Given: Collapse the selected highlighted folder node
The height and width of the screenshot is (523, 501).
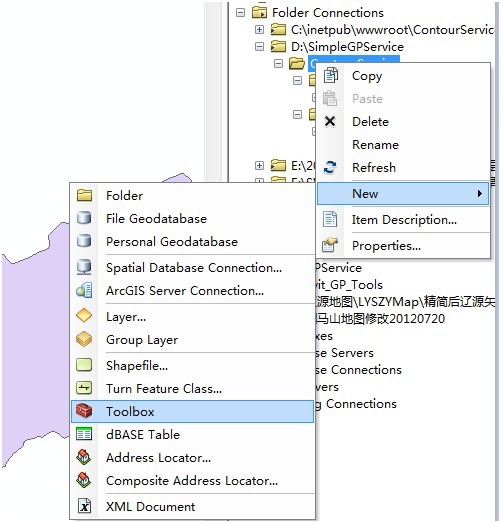Looking at the screenshot, I should 278,63.
